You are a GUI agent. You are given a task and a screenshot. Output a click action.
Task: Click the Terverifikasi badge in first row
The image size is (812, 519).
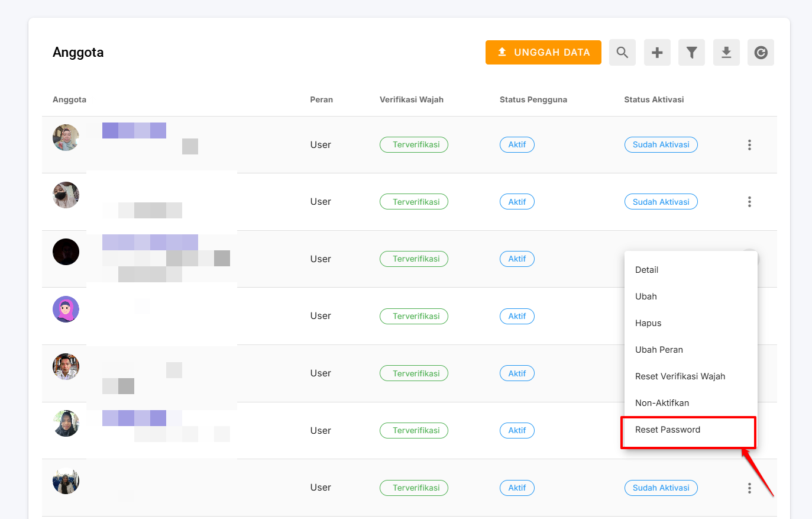pos(414,144)
